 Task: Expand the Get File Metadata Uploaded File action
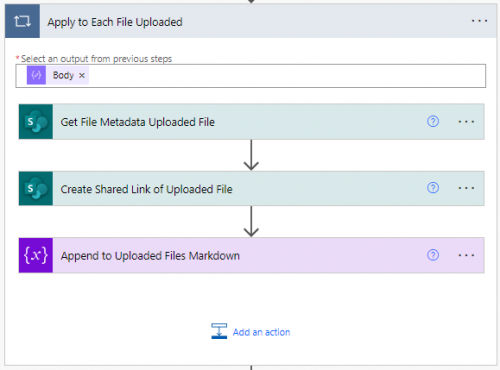coord(251,122)
